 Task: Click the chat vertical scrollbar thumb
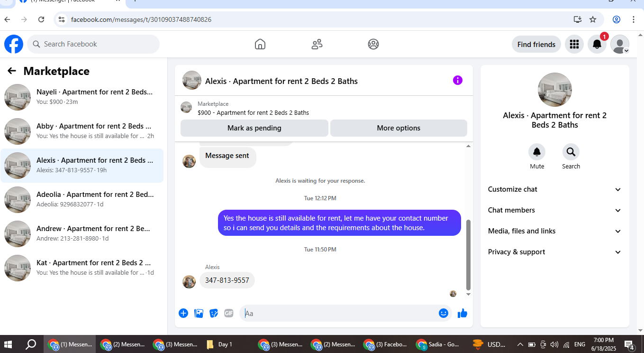pos(468,255)
